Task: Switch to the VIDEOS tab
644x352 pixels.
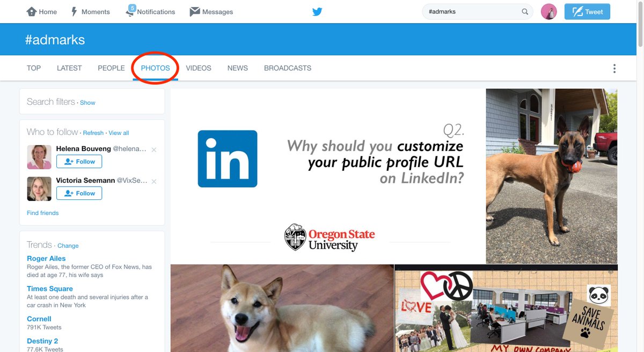Action: pos(199,68)
